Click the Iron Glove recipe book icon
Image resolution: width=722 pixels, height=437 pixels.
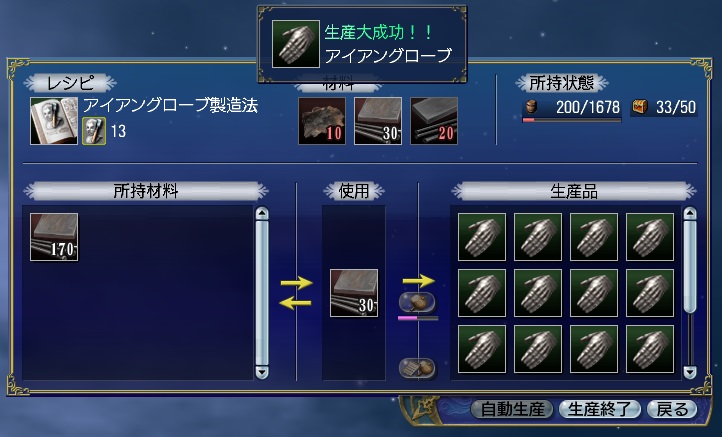(54, 121)
